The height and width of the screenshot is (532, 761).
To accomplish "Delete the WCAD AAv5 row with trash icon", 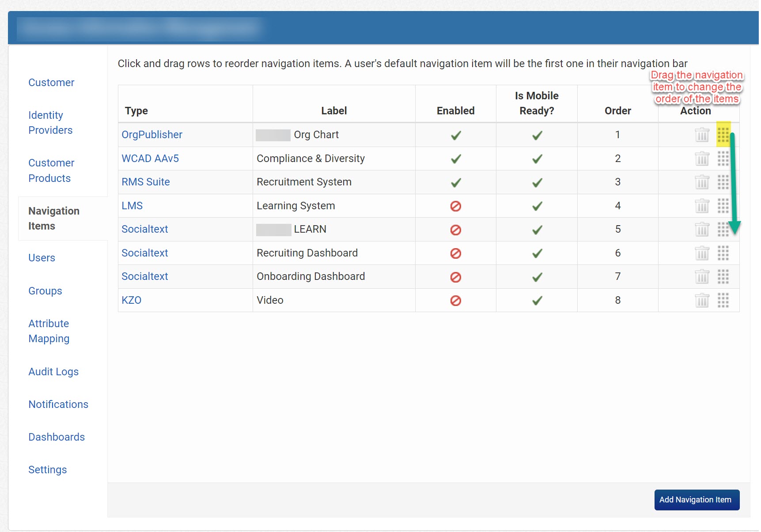I will point(702,158).
